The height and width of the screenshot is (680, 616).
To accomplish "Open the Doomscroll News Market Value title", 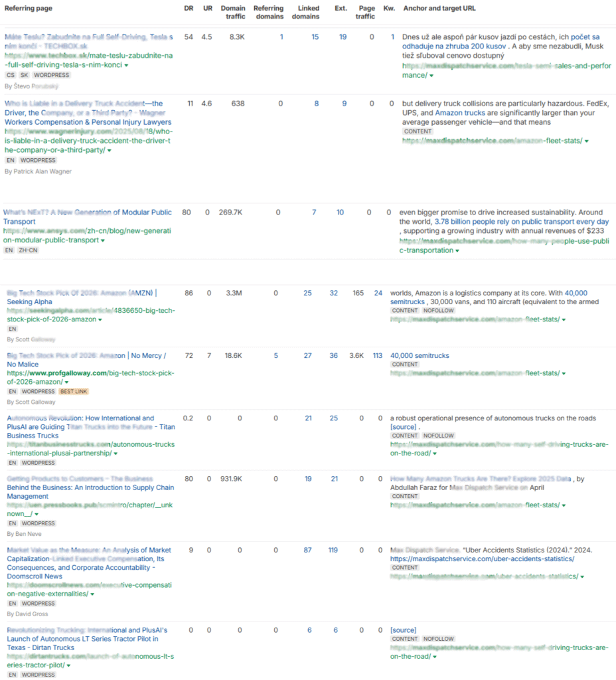I will (x=89, y=563).
